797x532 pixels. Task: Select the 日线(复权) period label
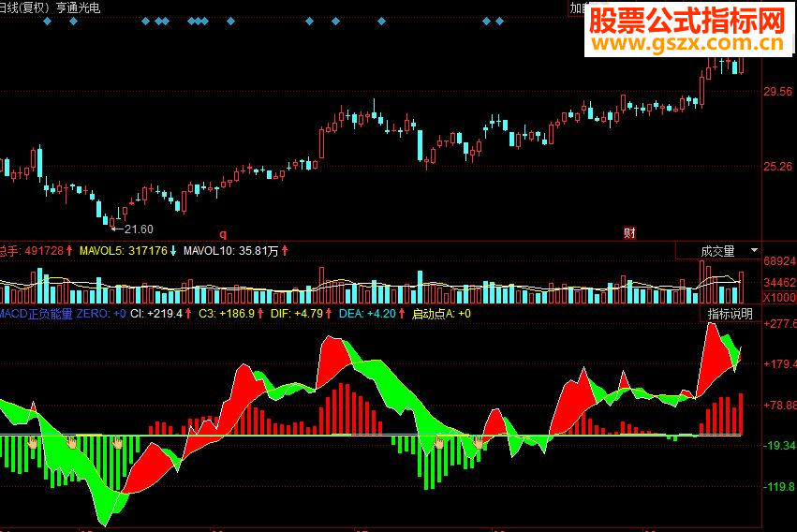pyautogui.click(x=25, y=7)
